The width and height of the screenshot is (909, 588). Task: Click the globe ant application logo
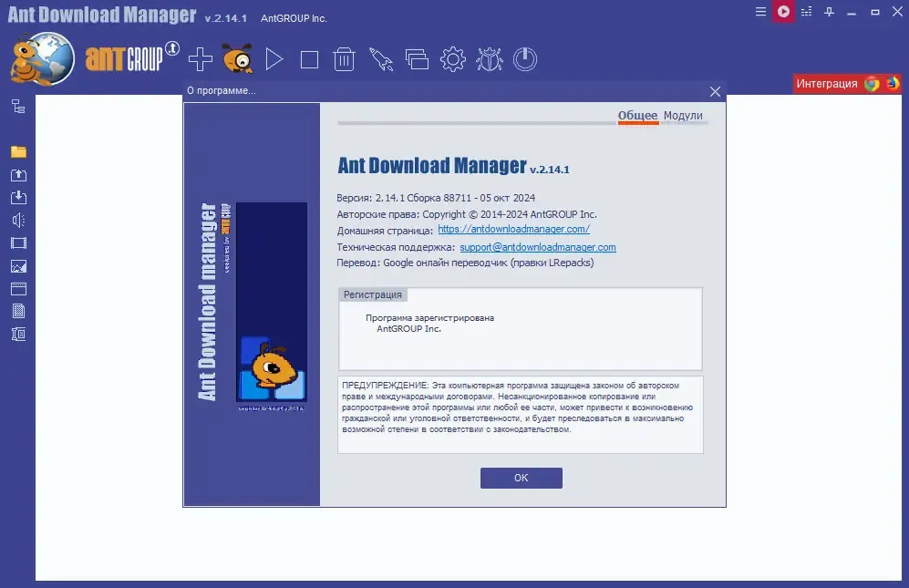click(x=42, y=59)
